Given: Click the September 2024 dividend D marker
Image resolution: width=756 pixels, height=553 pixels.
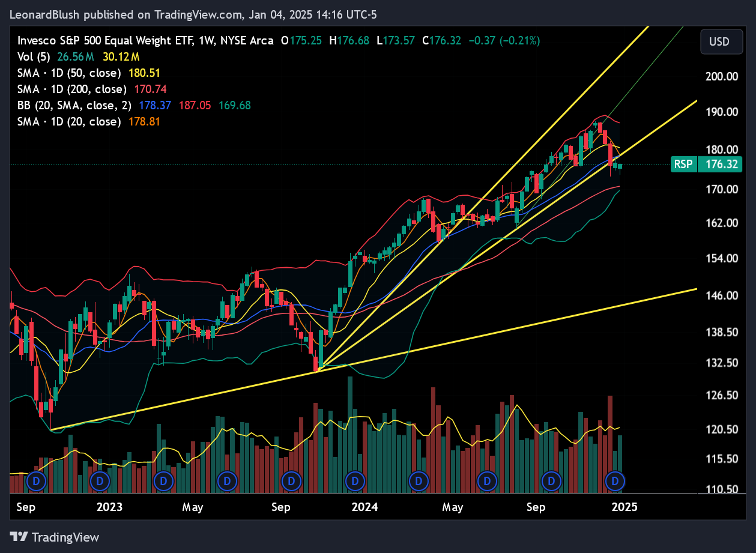Looking at the screenshot, I should [x=551, y=481].
